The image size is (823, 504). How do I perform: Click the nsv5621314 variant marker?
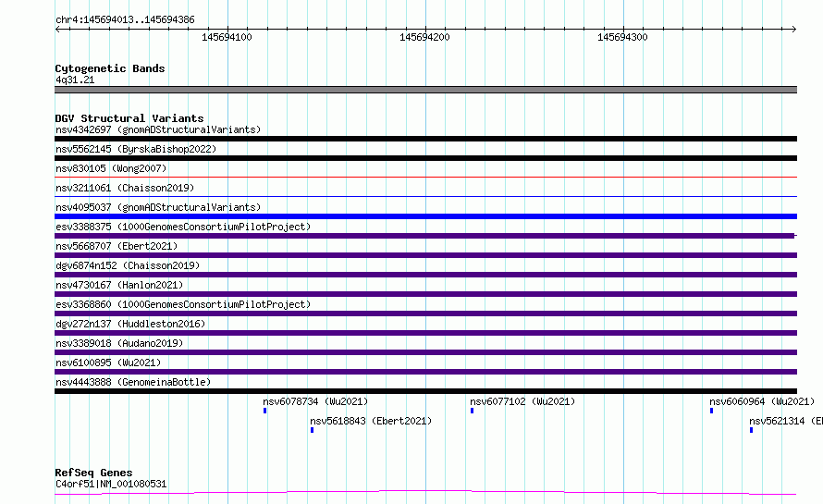752,430
